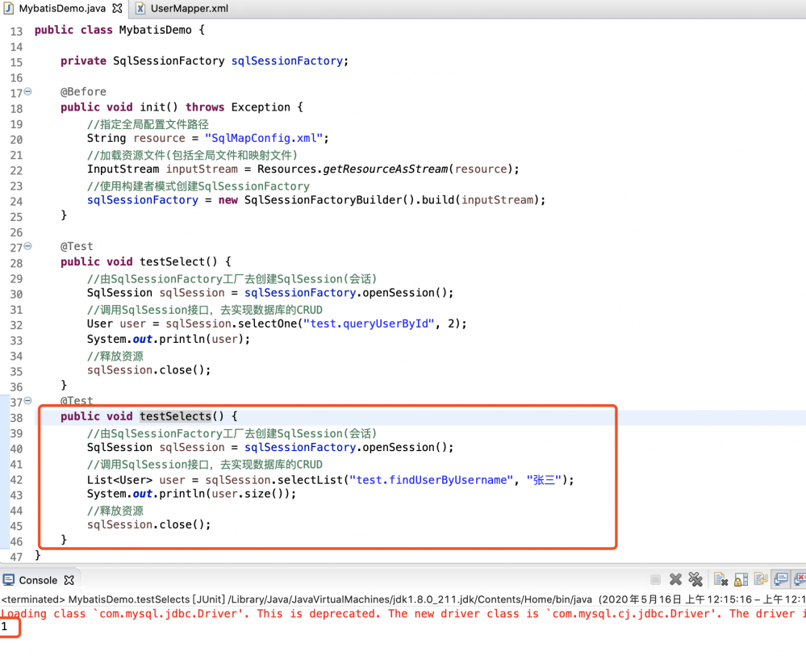806x672 pixels.
Task: Click the XML file icon on UserMapper.xml tab
Action: [x=140, y=8]
